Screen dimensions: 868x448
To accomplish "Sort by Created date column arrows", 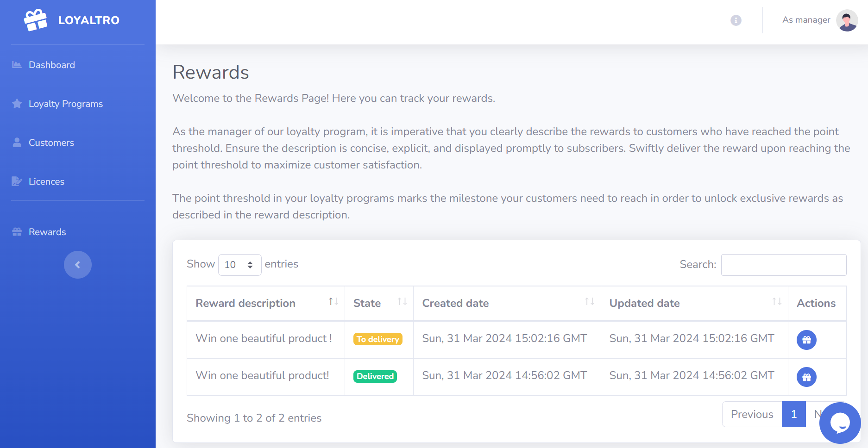I will click(589, 302).
